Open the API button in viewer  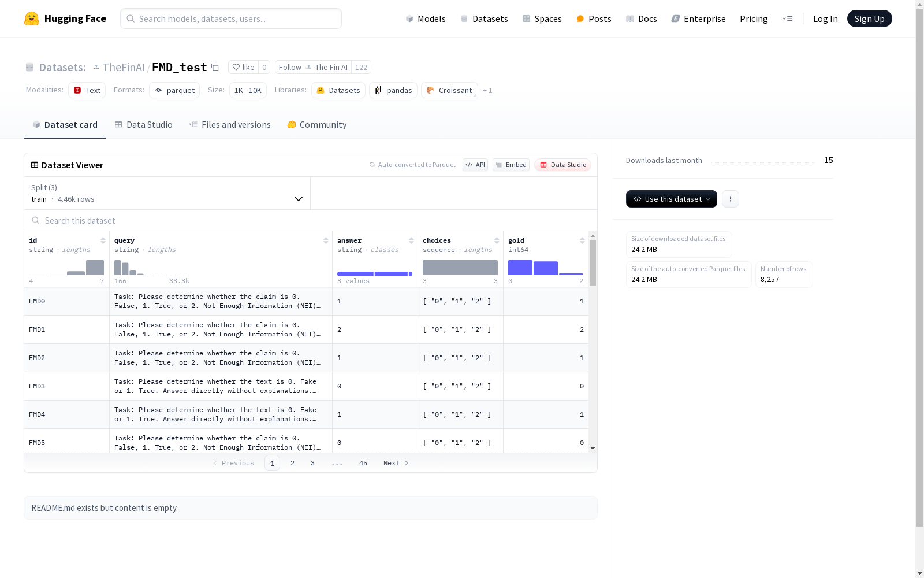tap(475, 165)
